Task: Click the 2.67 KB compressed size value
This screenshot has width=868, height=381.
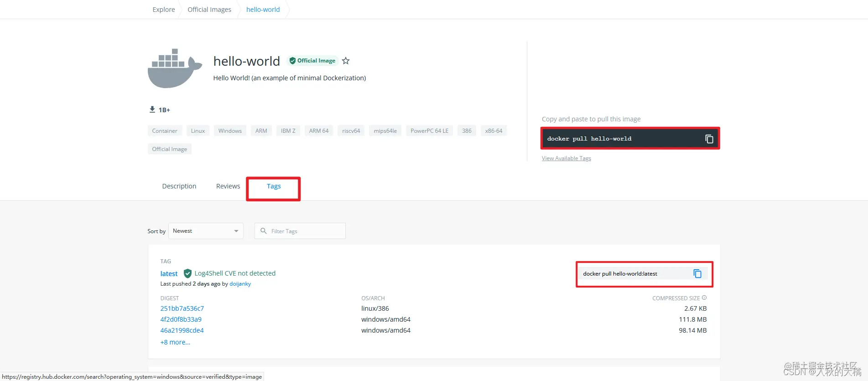Action: [x=696, y=308]
